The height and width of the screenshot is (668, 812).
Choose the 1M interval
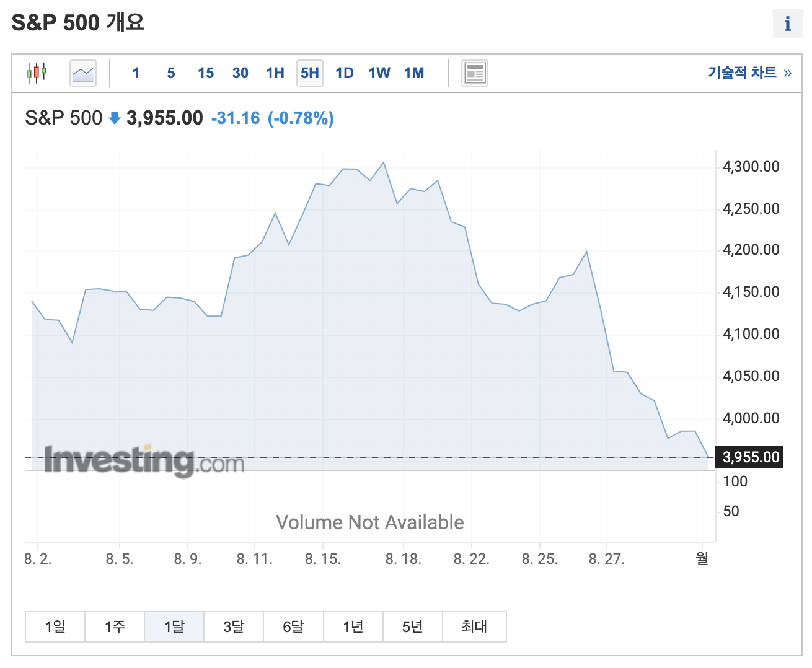[x=414, y=73]
